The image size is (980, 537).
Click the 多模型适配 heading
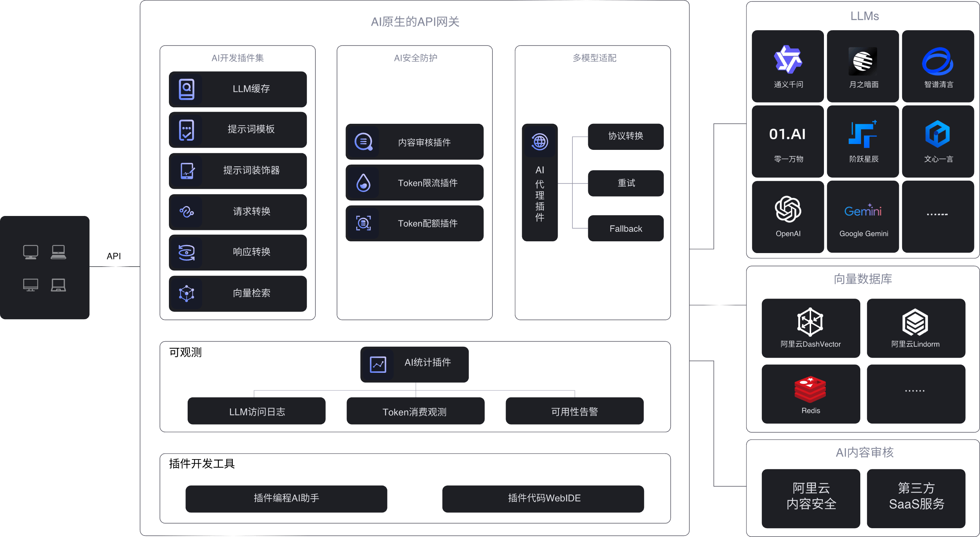click(594, 58)
